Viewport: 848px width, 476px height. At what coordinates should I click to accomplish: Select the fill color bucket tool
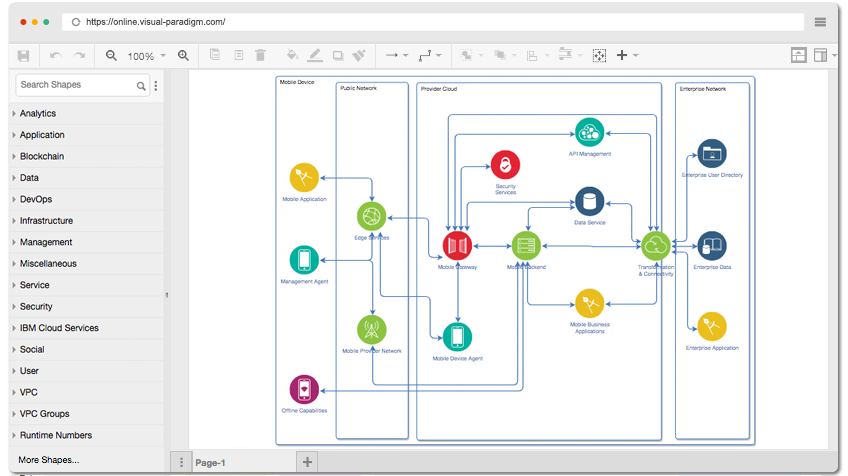pyautogui.click(x=292, y=55)
